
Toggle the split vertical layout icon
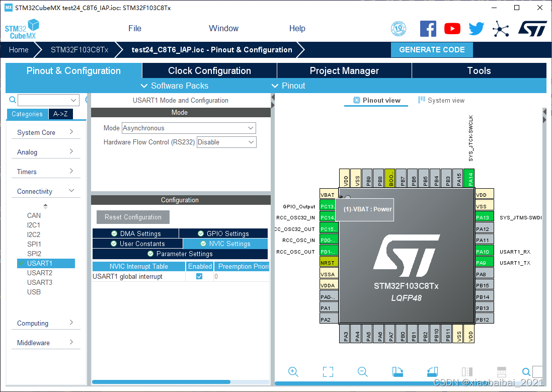(467, 371)
